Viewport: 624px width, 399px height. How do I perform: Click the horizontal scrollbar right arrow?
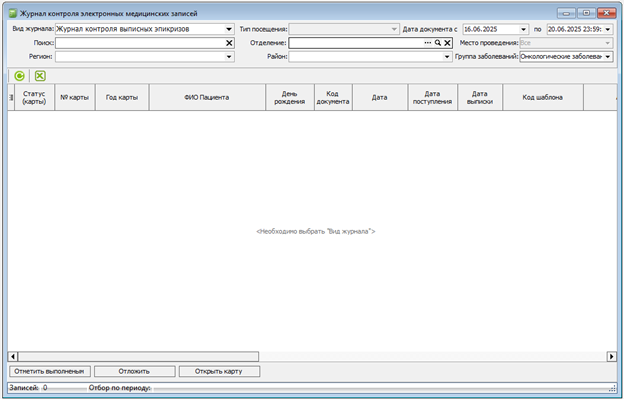coord(612,356)
